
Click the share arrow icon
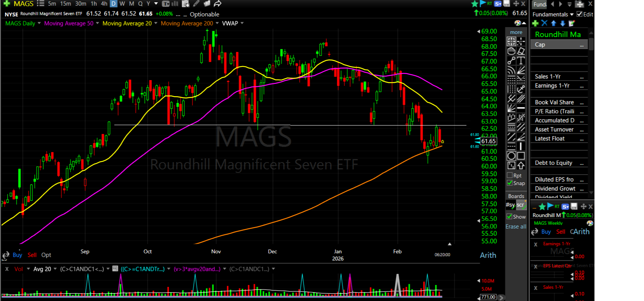pos(218,4)
